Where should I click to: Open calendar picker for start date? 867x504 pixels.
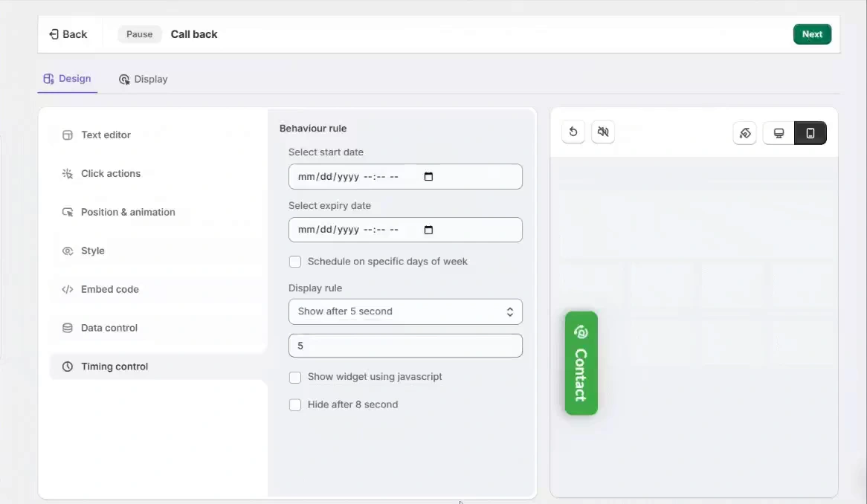click(428, 177)
